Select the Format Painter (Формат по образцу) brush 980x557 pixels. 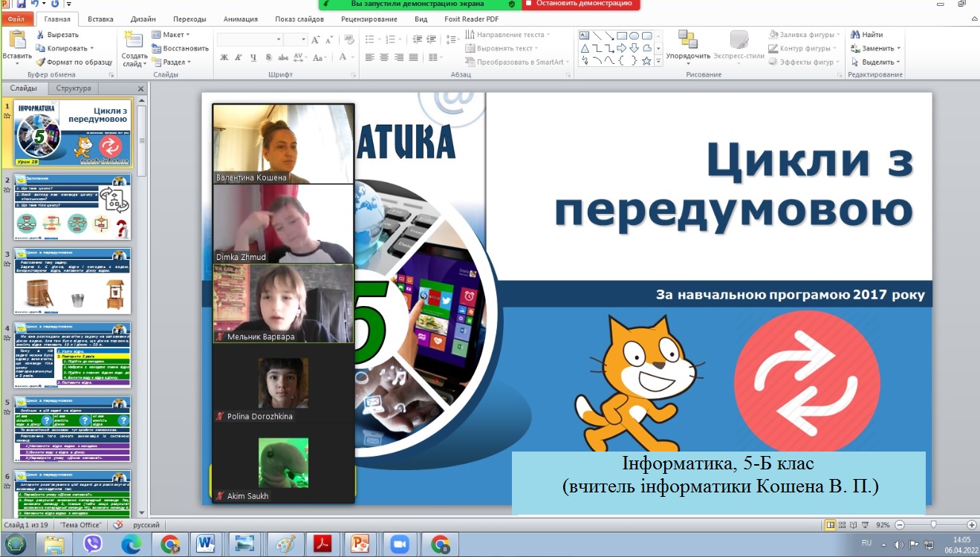(x=41, y=62)
